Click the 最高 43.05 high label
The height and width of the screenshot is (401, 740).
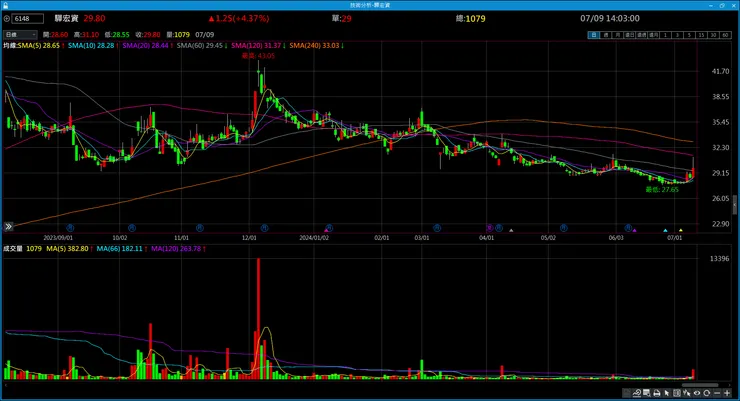[x=258, y=56]
